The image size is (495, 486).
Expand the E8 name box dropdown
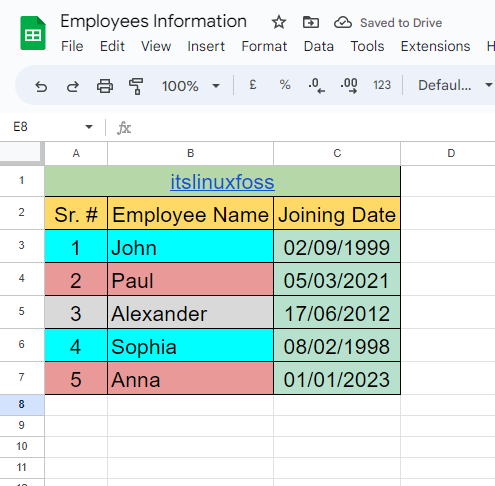(x=89, y=127)
